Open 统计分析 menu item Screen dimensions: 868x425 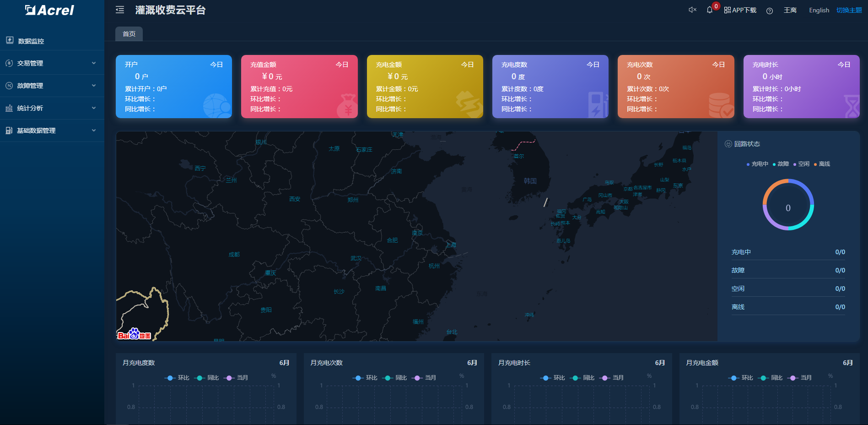click(x=52, y=108)
